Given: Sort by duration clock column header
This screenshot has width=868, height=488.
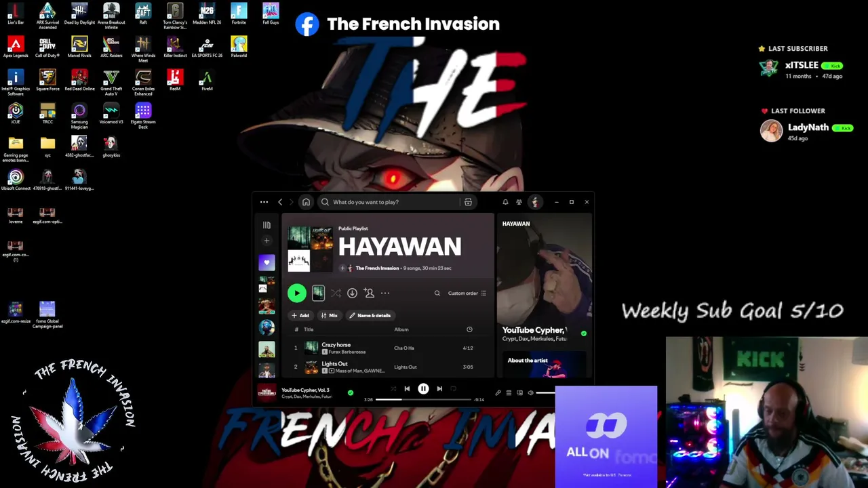Looking at the screenshot, I should 469,329.
